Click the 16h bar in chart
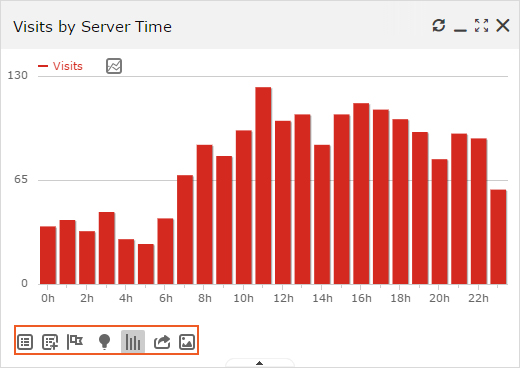Image resolution: width=520 pixels, height=368 pixels. coord(361,194)
